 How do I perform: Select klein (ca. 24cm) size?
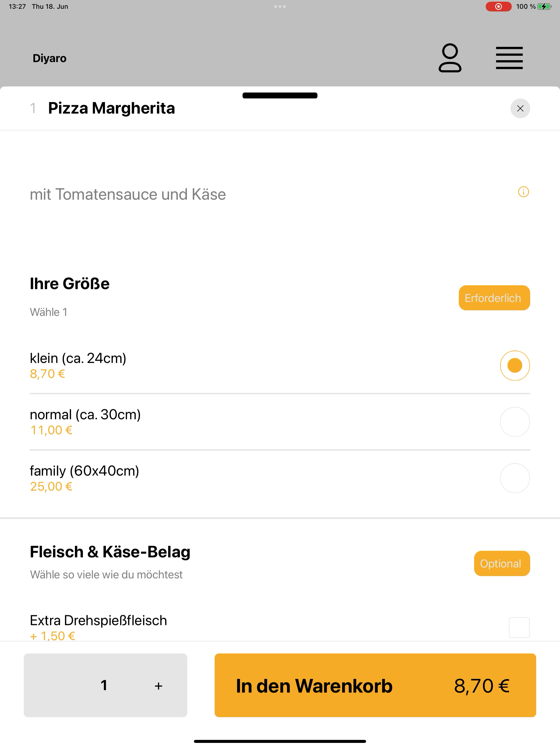click(515, 365)
